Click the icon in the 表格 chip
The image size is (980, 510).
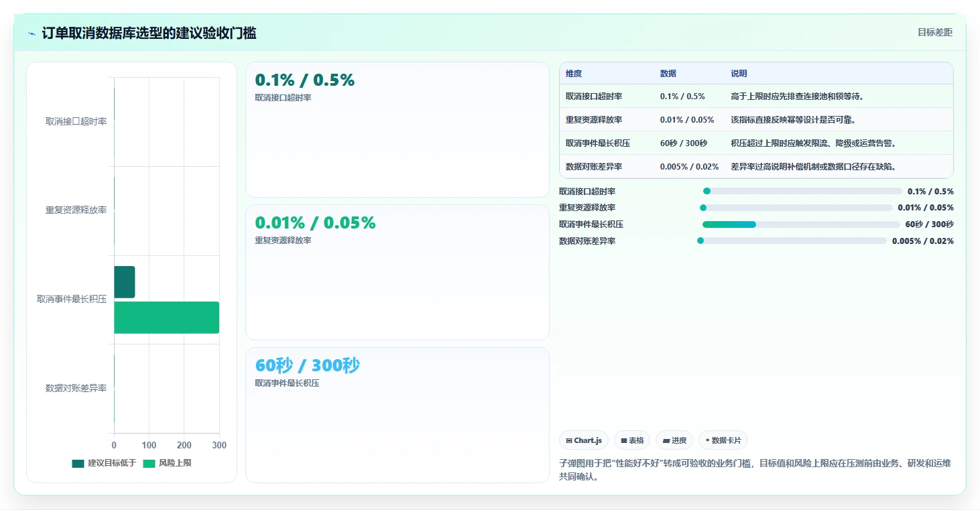(624, 441)
